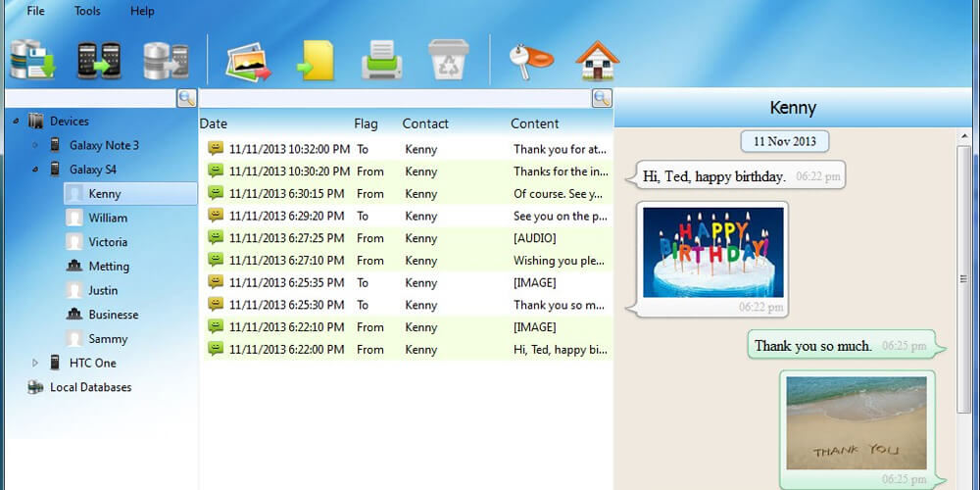The image size is (980, 490).
Task: Select the 6:29:20 PM message row
Action: click(408, 217)
